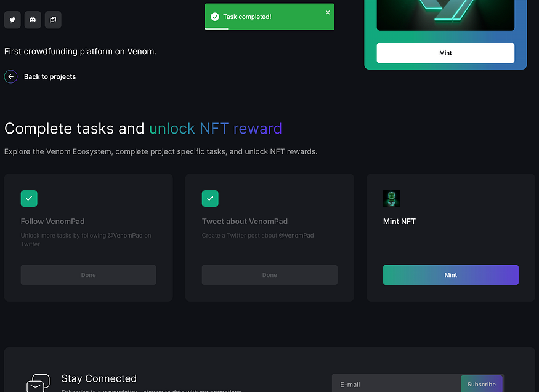This screenshot has width=539, height=392.
Task: Click Done button under Tweet about VenomPad
Action: coord(270,275)
